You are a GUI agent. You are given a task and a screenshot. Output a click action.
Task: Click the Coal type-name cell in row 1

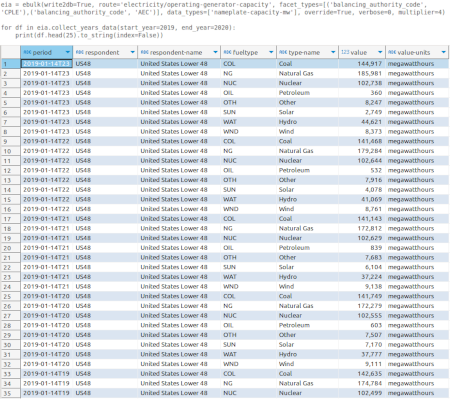(x=308, y=64)
